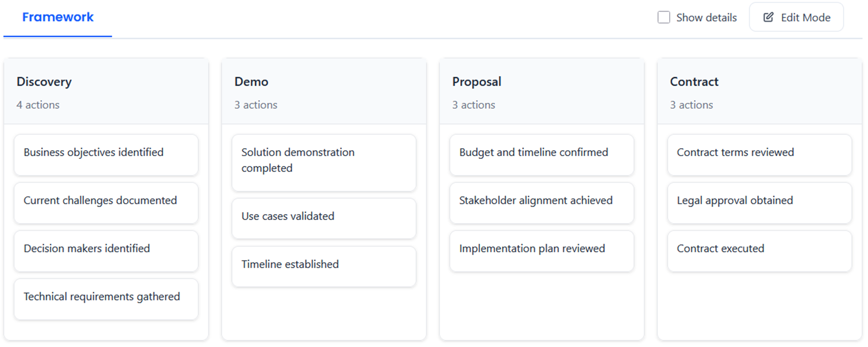Open Technical requirements gathered action

(x=106, y=299)
